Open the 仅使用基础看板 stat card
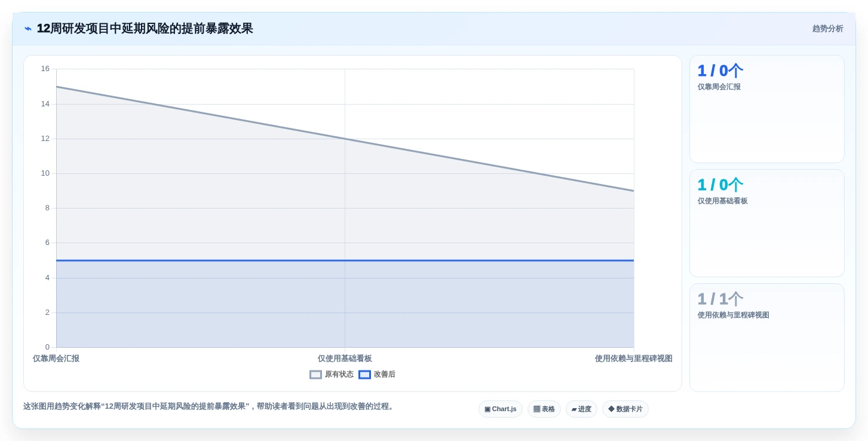This screenshot has height=441, width=868. 767,223
